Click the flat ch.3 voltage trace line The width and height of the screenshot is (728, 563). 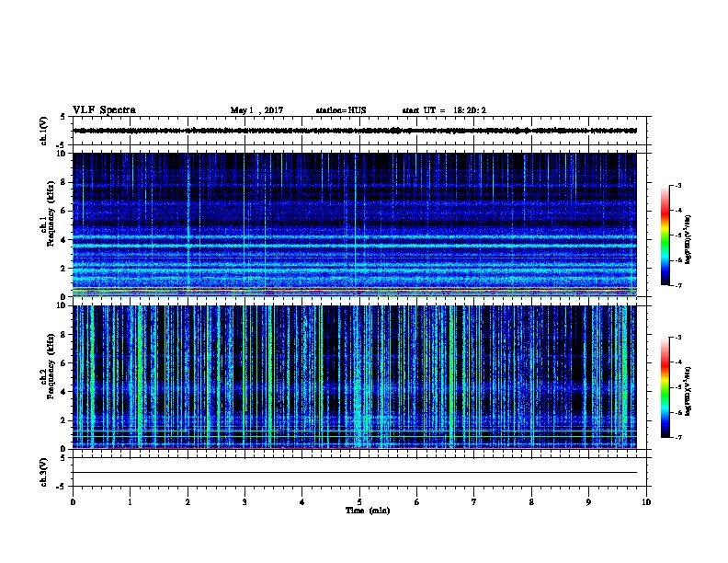[x=355, y=473]
